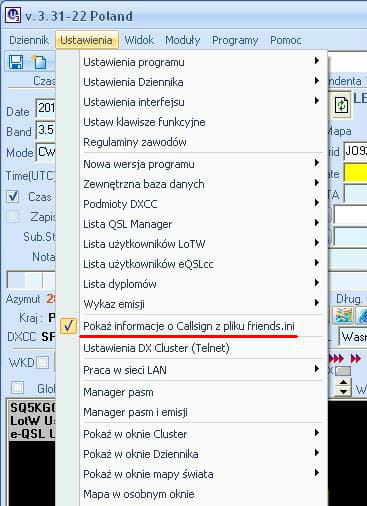This screenshot has height=506, width=367.
Task: Click the red triple arrows icon
Action: [x=336, y=359]
